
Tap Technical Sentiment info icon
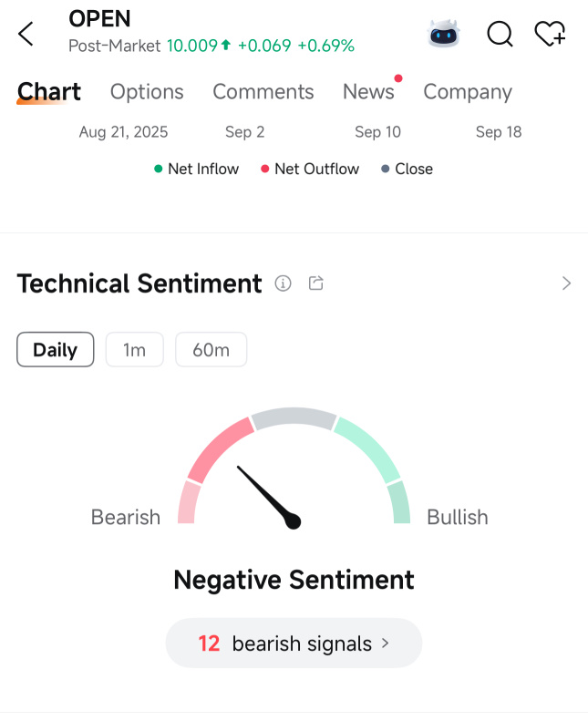[x=284, y=283]
